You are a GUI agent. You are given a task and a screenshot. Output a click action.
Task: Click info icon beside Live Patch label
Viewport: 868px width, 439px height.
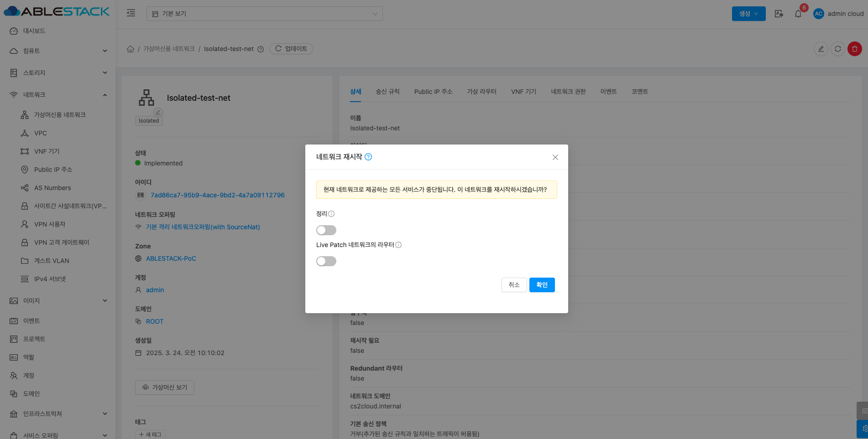pyautogui.click(x=398, y=245)
